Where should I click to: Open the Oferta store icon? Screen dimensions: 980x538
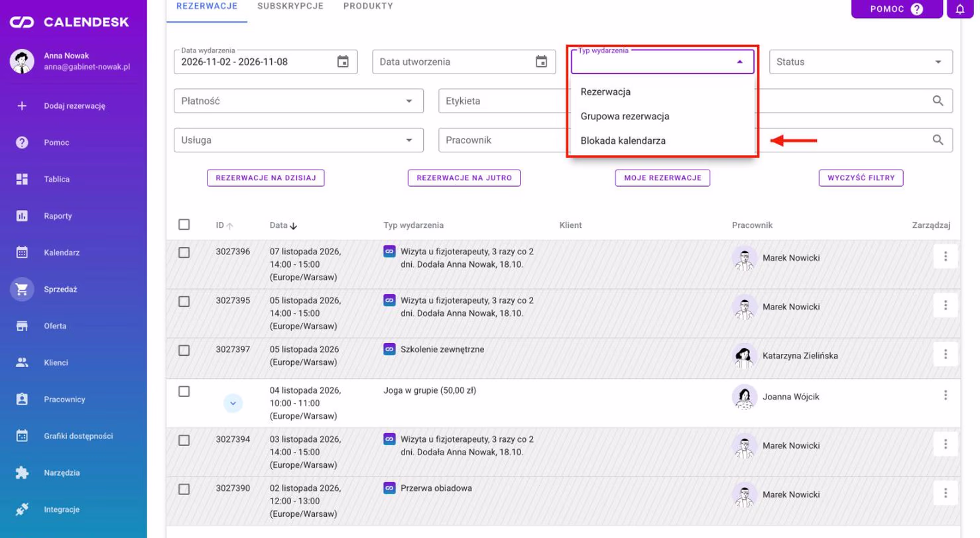click(22, 326)
